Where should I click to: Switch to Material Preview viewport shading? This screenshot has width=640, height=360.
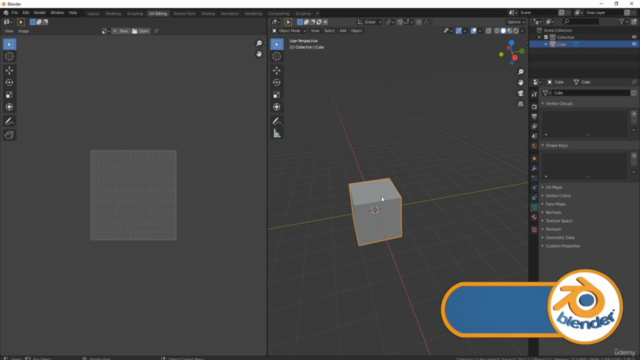510,31
